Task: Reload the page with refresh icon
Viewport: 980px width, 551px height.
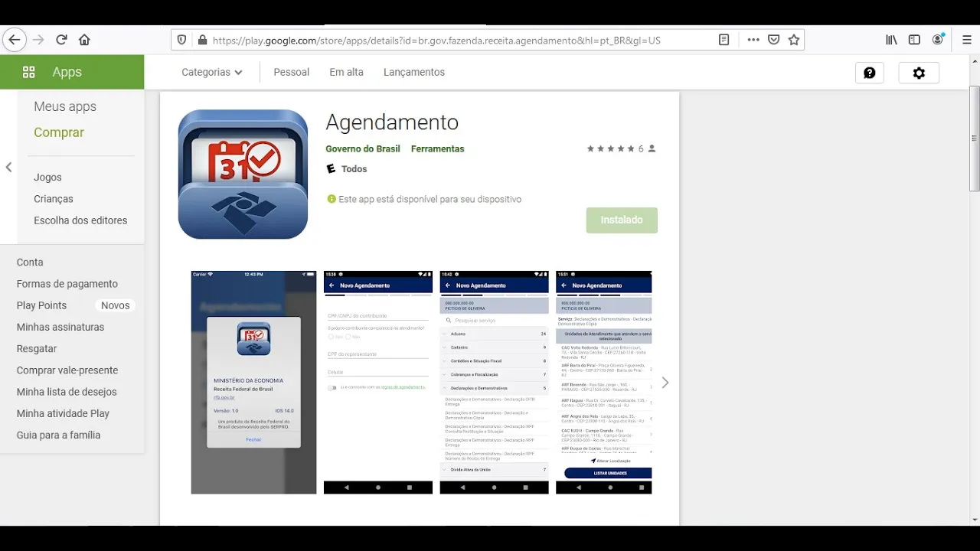Action: (x=61, y=40)
